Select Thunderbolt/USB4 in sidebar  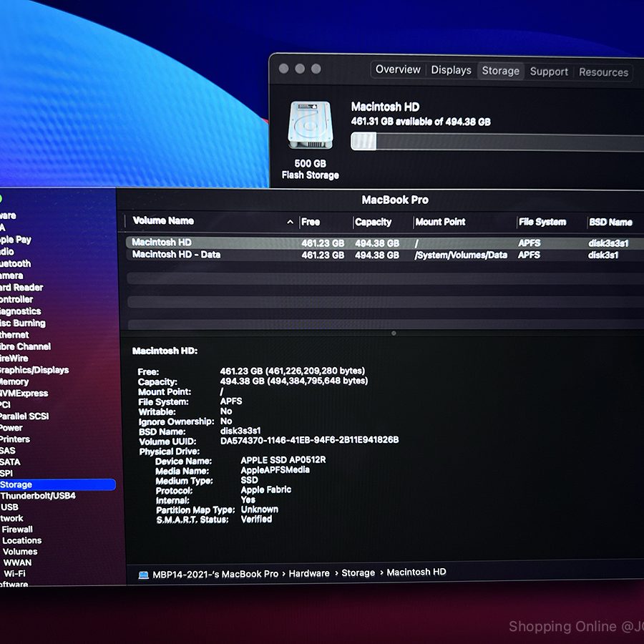click(38, 496)
